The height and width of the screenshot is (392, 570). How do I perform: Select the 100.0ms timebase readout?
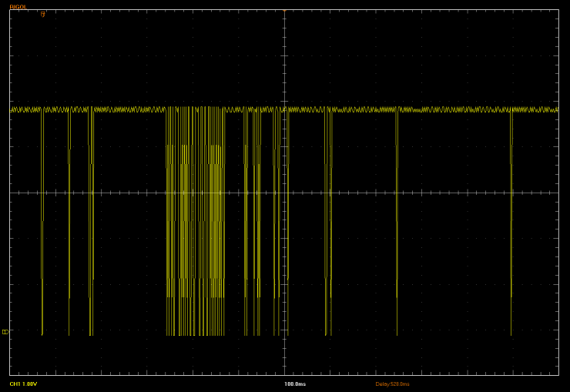pyautogui.click(x=295, y=384)
